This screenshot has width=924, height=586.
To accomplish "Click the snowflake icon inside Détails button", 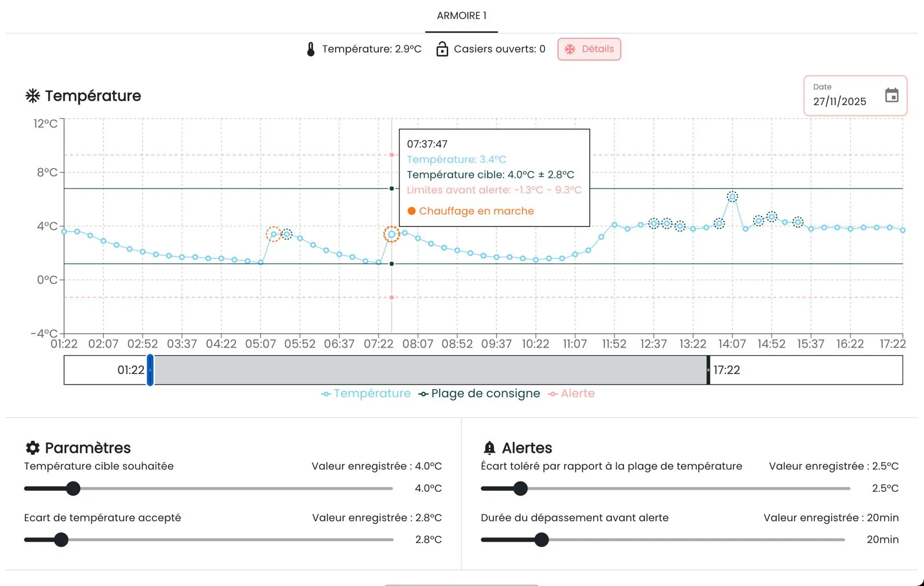I will [x=570, y=49].
